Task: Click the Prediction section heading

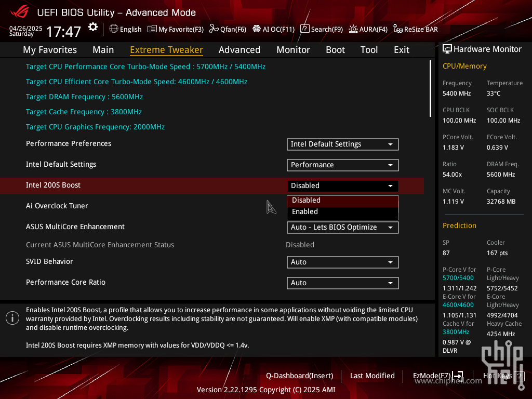Action: coord(459,225)
